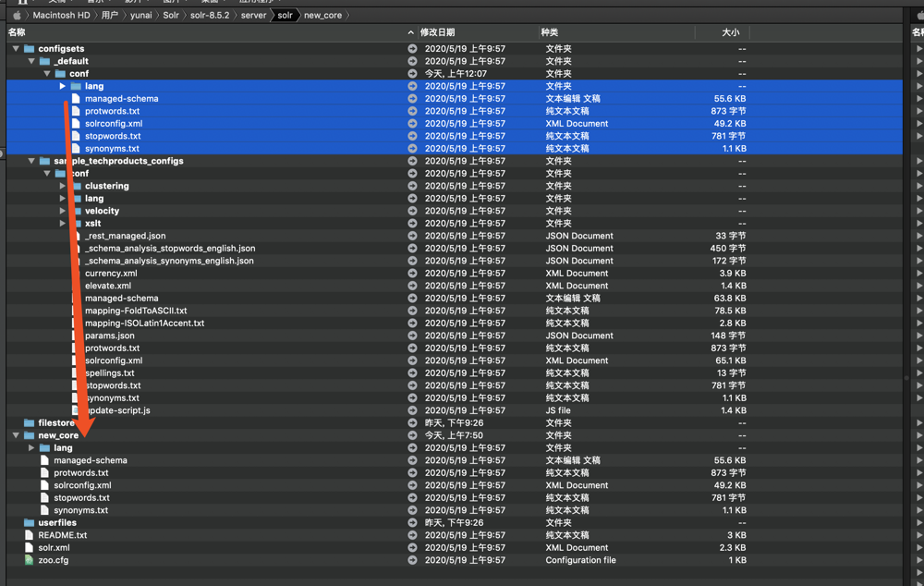
Task: Click the userfiles folder icon
Action: point(30,523)
